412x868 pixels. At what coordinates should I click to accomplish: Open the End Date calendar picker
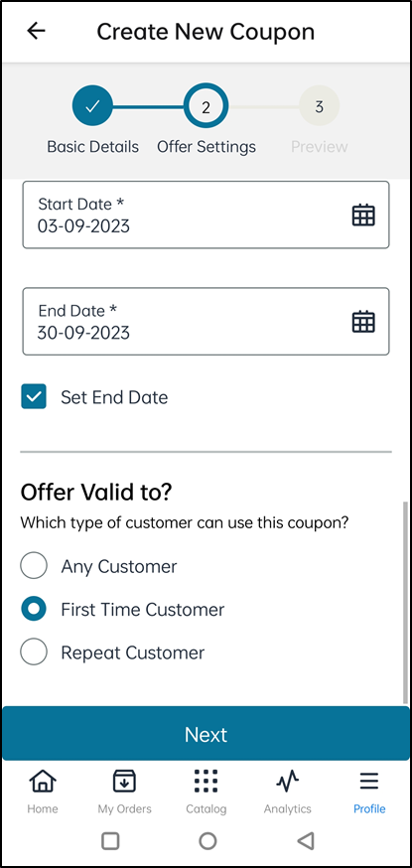click(x=363, y=322)
